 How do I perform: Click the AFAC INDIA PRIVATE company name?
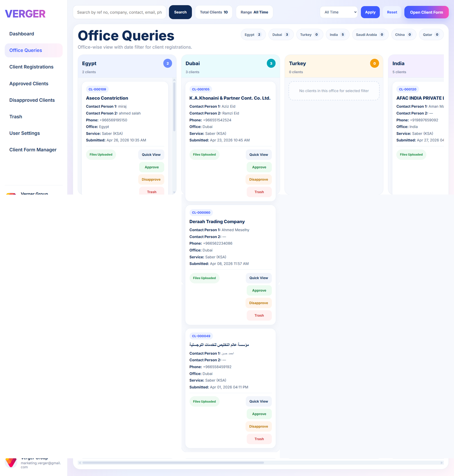420,98
